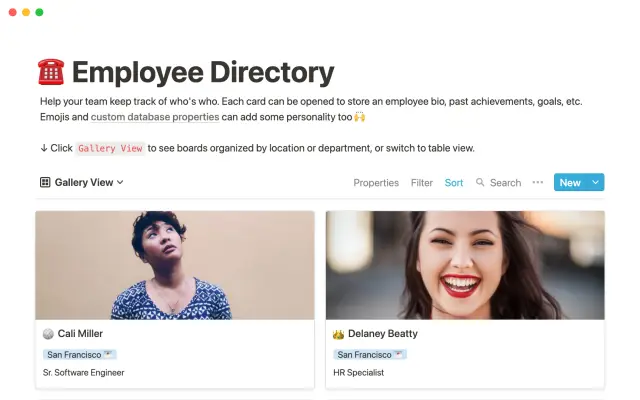Click the Cali Miller name
Screen dimensions: 640x400
click(80, 333)
